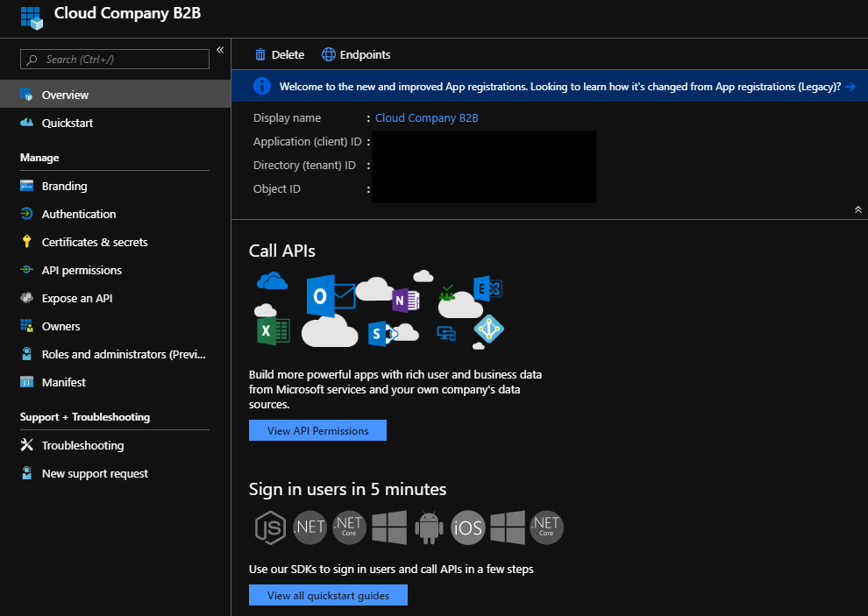The width and height of the screenshot is (868, 616).
Task: Select the JavaScript quickstart icon
Action: point(270,527)
